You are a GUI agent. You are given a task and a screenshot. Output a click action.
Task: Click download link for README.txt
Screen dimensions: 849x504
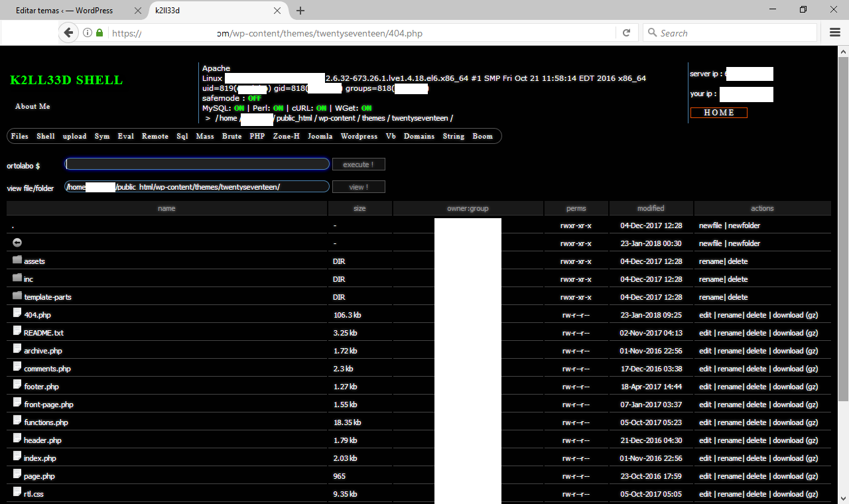(x=788, y=333)
